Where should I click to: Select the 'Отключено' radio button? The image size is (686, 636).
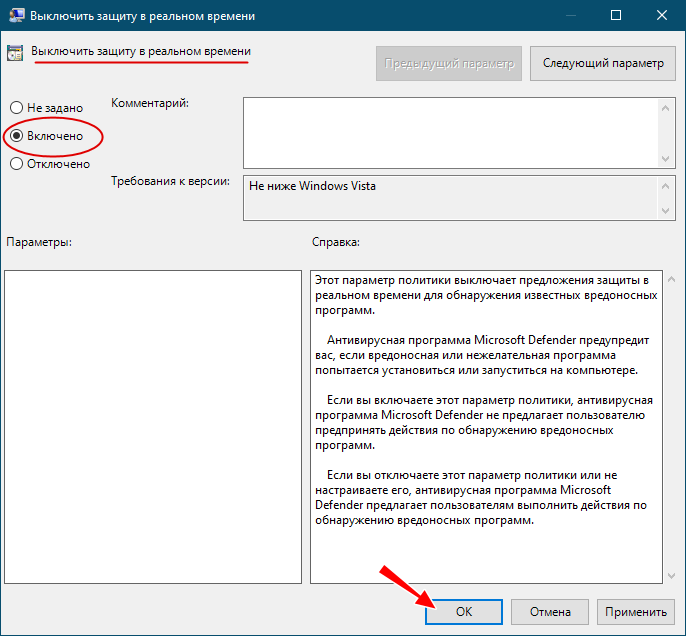(x=17, y=164)
